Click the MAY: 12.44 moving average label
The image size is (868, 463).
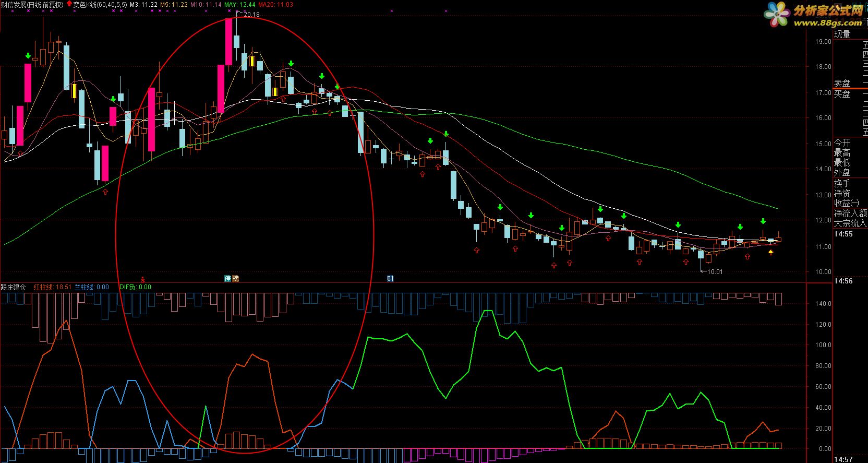pyautogui.click(x=240, y=4)
